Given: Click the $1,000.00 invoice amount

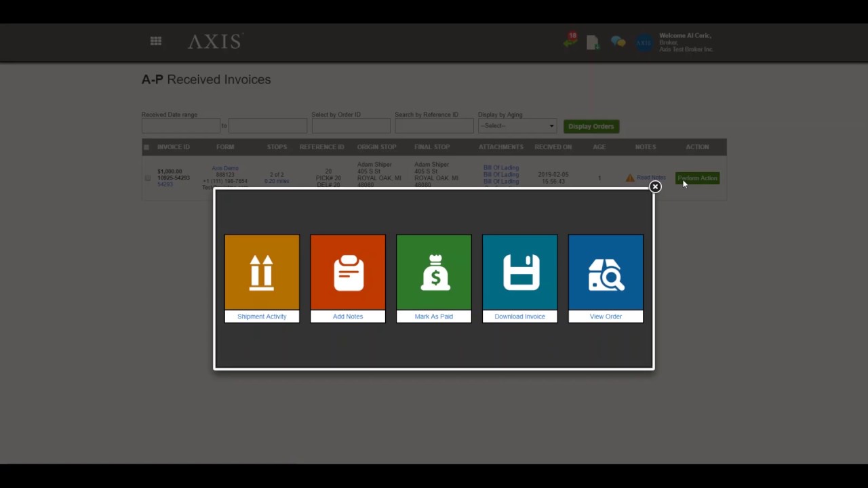Looking at the screenshot, I should [x=170, y=171].
